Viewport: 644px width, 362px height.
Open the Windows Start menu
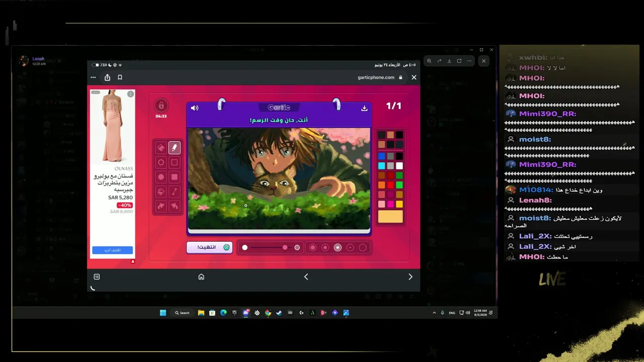click(163, 313)
